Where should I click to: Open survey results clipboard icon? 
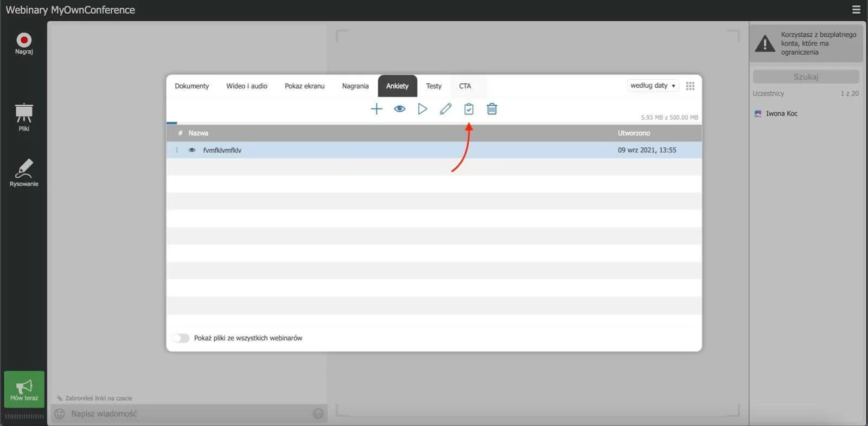[x=469, y=109]
